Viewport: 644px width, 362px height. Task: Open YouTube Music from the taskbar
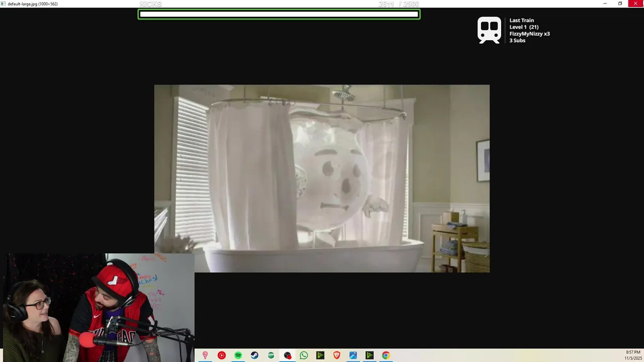[x=221, y=355]
